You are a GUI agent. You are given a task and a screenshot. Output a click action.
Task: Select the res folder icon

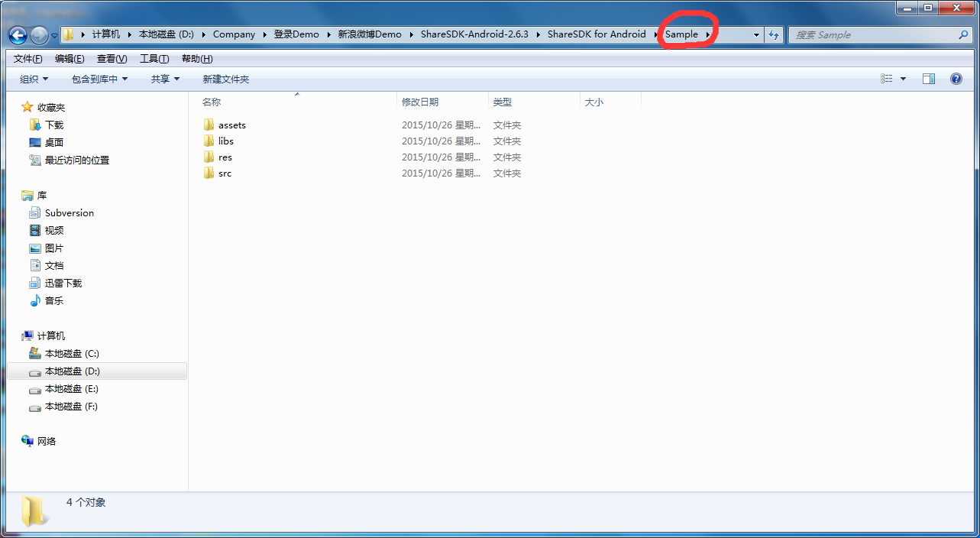(x=209, y=157)
